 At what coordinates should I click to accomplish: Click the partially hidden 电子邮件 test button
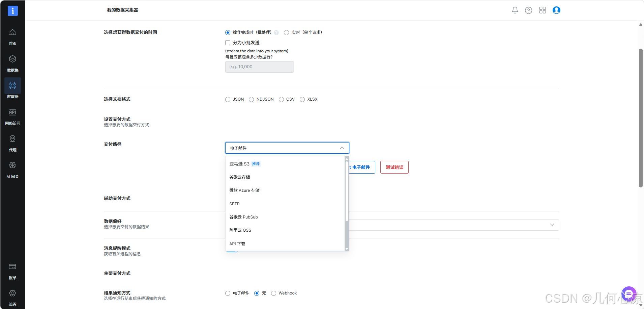click(362, 167)
